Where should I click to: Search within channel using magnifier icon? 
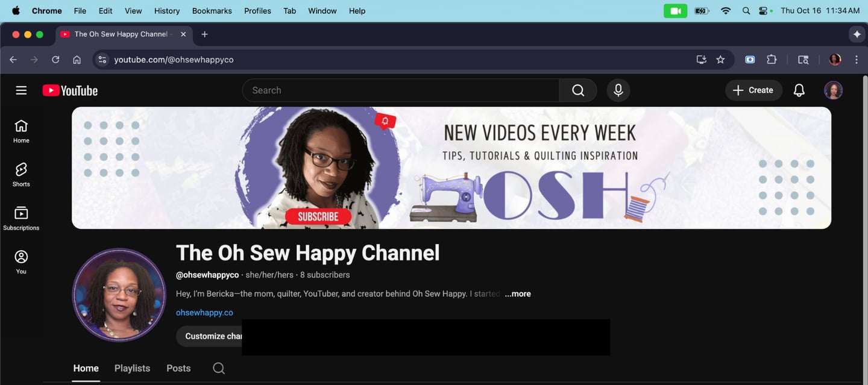(x=219, y=368)
